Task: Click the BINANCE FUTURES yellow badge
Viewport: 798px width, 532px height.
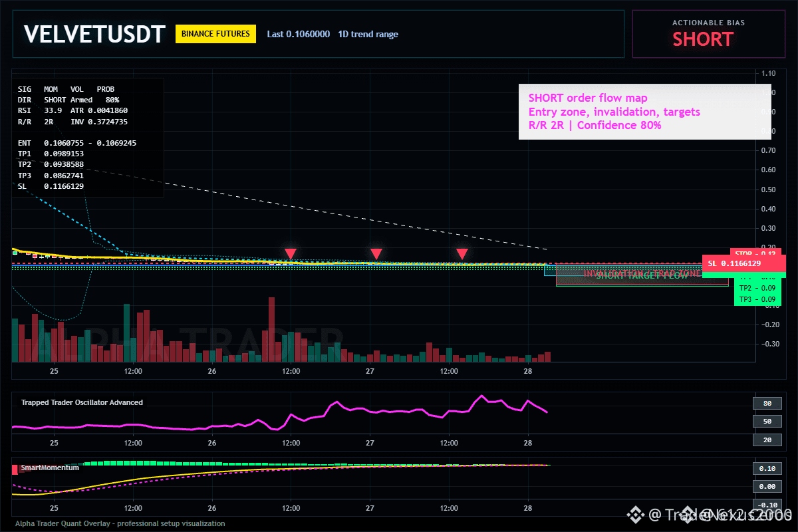Action: 215,34
